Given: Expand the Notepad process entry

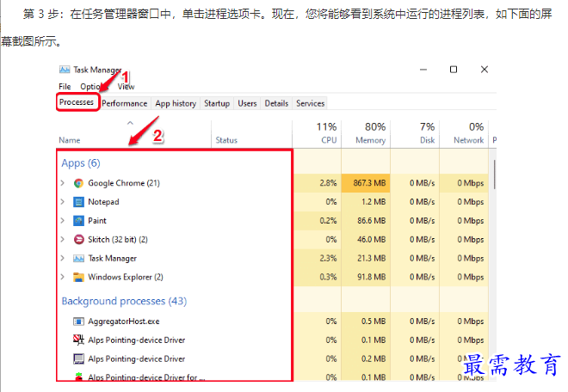Looking at the screenshot, I should coord(63,202).
